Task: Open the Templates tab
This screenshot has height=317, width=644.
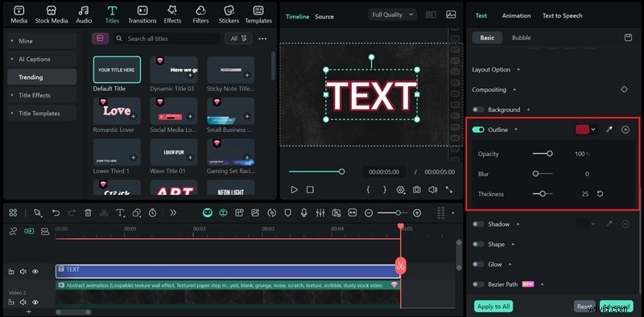Action: (258, 14)
